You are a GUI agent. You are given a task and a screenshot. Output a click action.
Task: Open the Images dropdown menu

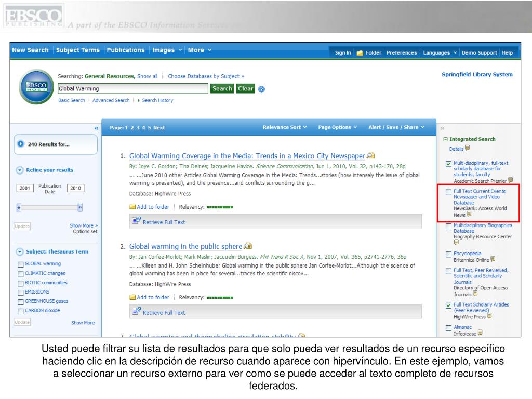(167, 50)
